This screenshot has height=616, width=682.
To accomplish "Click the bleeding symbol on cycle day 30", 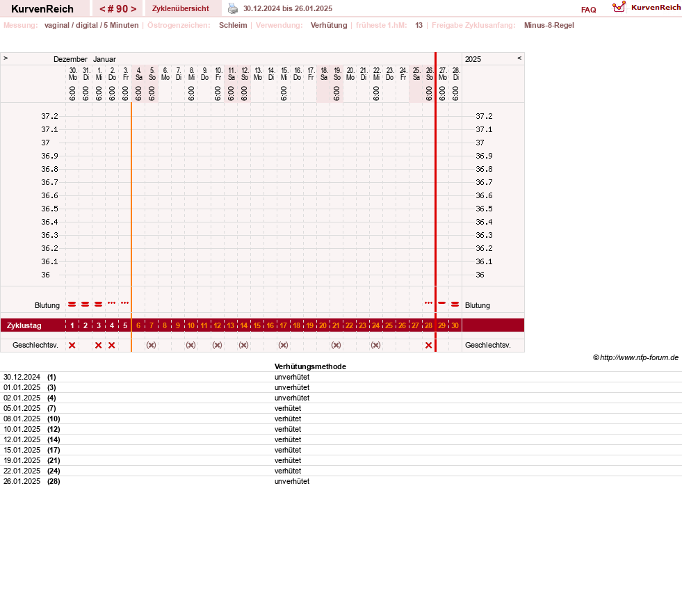I will coord(455,304).
